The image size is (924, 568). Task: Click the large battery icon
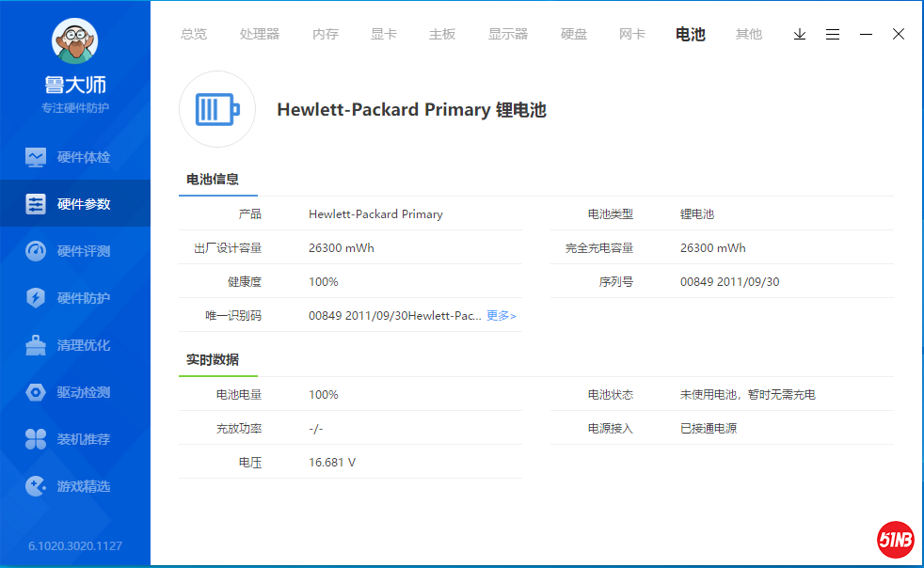pos(217,109)
